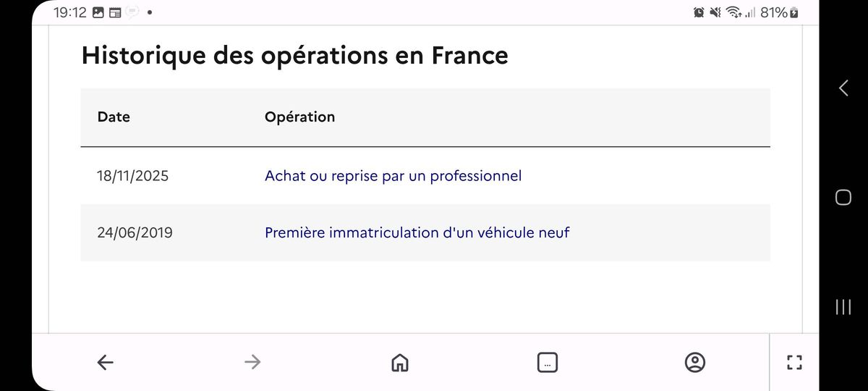Open the browser home page icon
The height and width of the screenshot is (391, 868).
(x=399, y=362)
